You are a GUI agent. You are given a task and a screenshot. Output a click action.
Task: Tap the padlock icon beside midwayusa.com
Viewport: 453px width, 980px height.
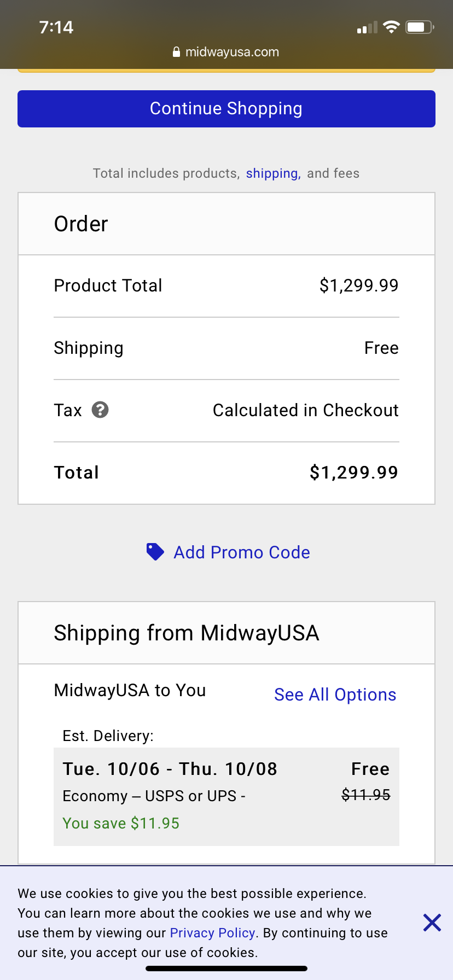pyautogui.click(x=176, y=52)
